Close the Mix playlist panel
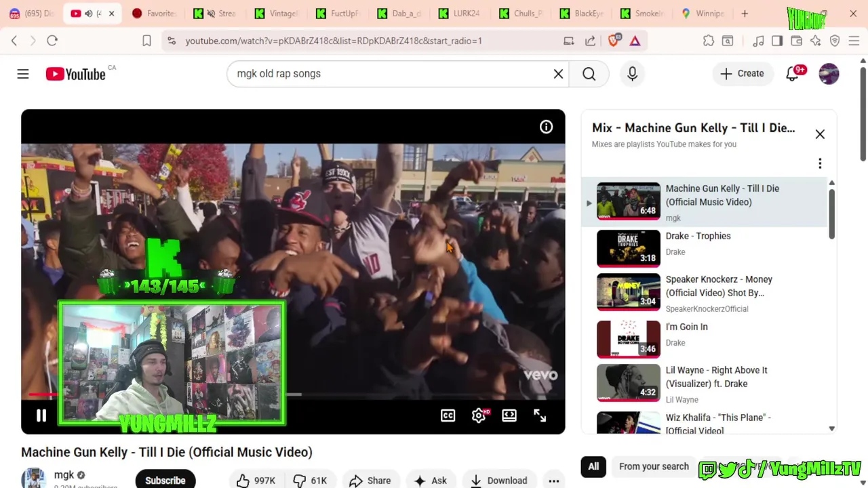The image size is (868, 488). coord(820,134)
